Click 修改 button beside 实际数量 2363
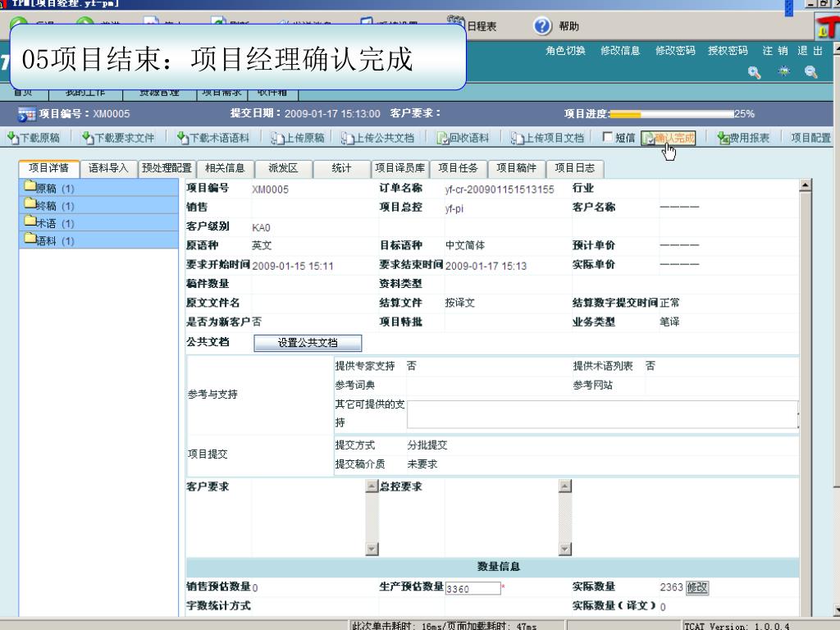This screenshot has height=630, width=840. click(697, 587)
